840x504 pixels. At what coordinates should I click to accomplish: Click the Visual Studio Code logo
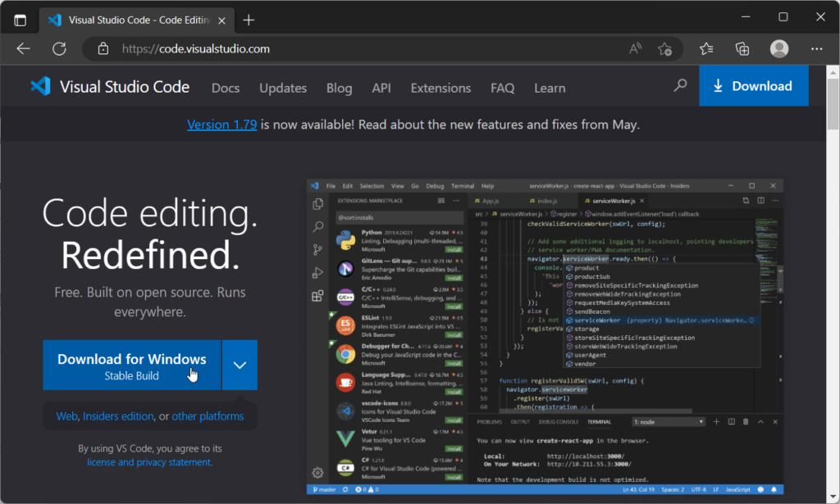110,87
